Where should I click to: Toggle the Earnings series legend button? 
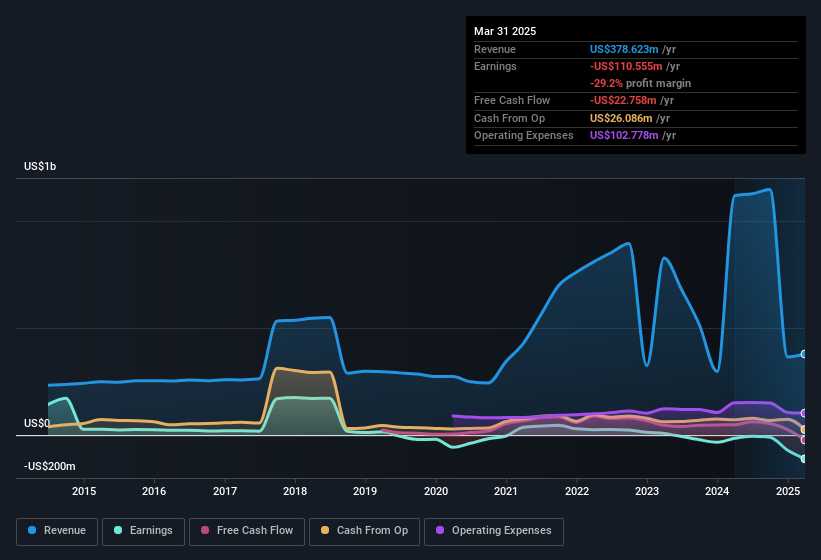click(x=143, y=531)
